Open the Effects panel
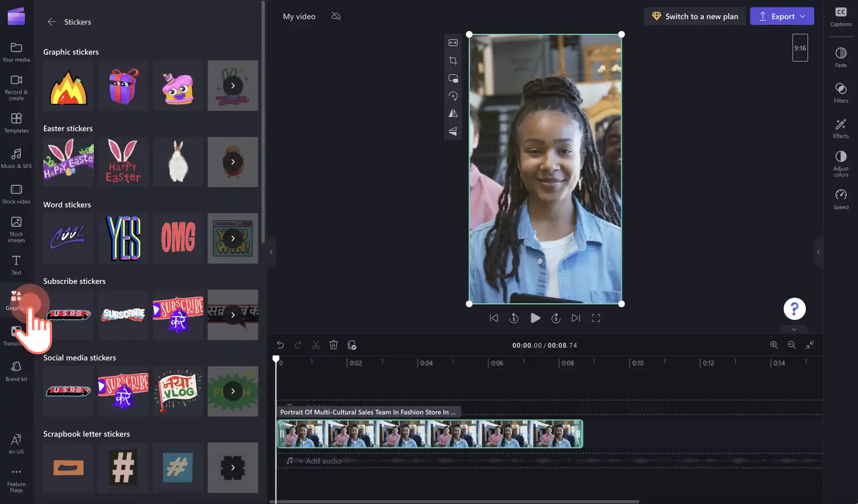Viewport: 858px width, 504px height. (841, 128)
